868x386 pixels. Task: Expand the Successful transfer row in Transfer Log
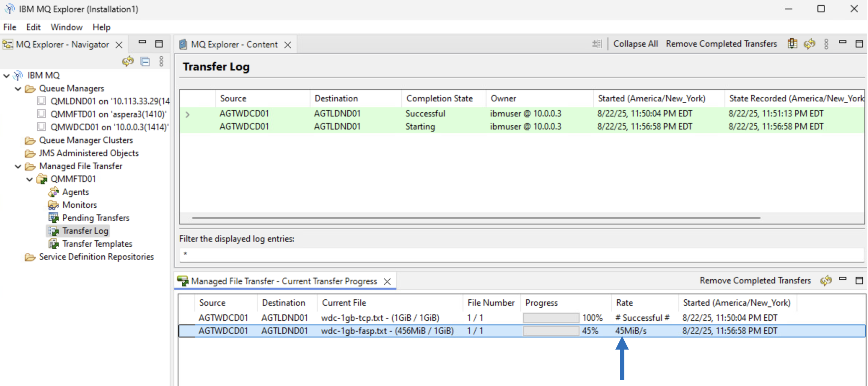point(188,114)
